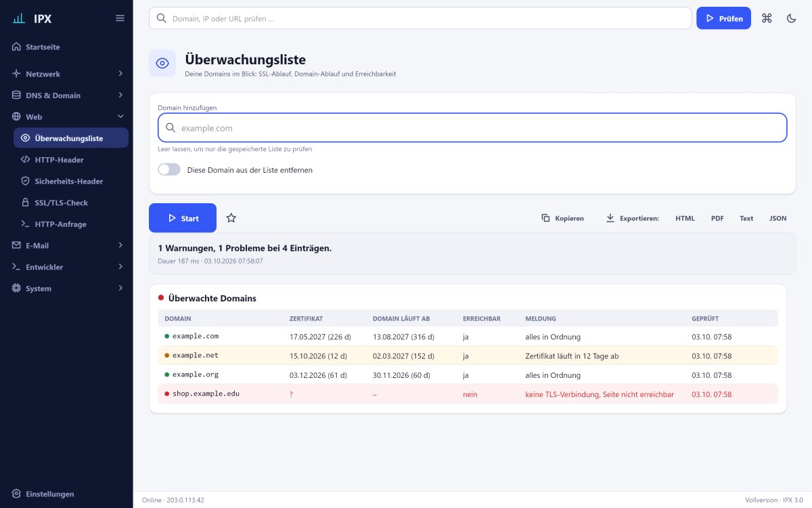Export results as PDF
Image resolution: width=812 pixels, height=508 pixels.
(x=717, y=218)
